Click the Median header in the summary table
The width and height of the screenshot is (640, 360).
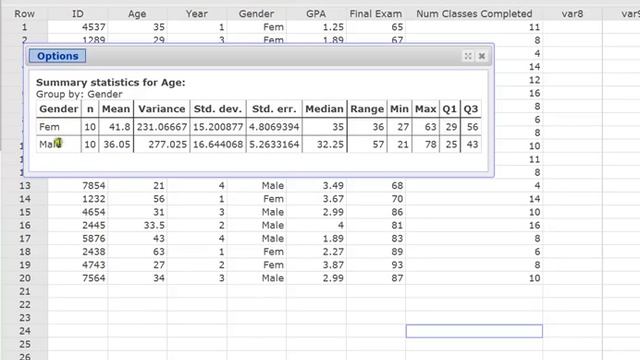pyautogui.click(x=324, y=109)
